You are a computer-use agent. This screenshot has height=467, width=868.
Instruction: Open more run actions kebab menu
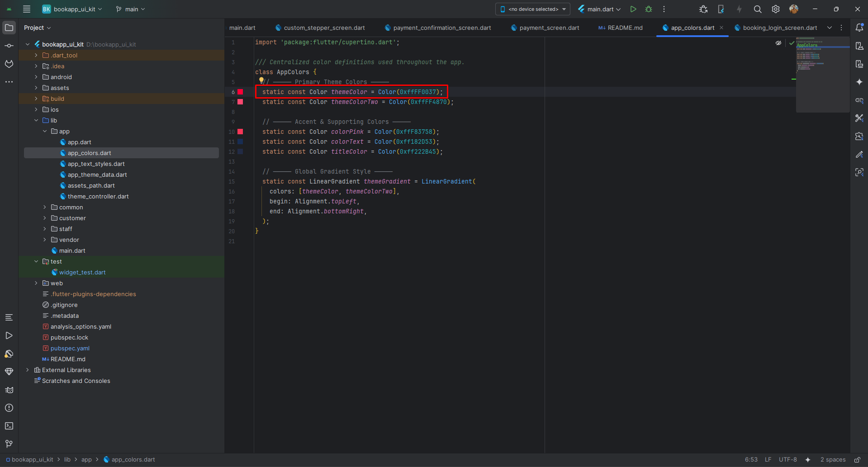[x=664, y=9]
